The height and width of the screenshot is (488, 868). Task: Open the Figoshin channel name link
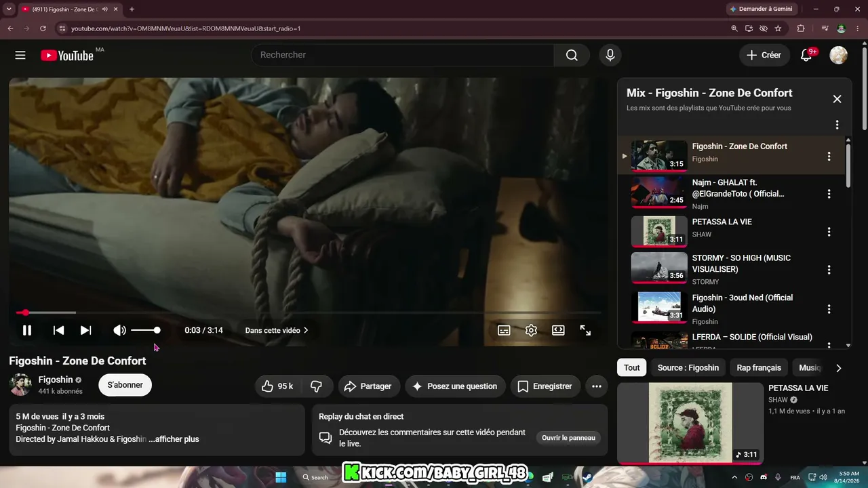click(x=56, y=380)
